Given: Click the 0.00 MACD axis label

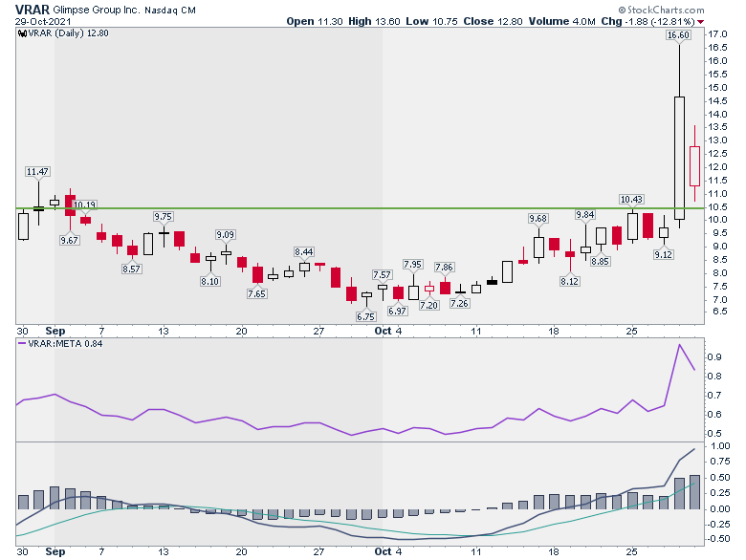Looking at the screenshot, I should [720, 509].
